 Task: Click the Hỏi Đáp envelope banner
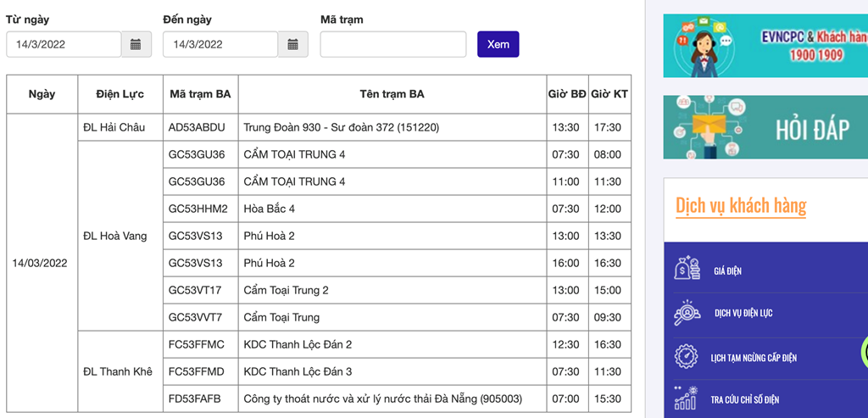tap(765, 127)
